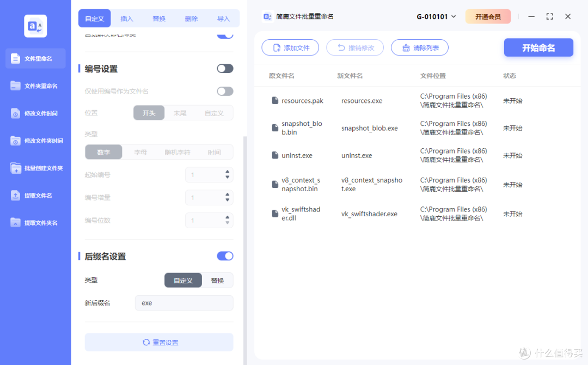Open 文件夹重命名 in the sidebar
The height and width of the screenshot is (365, 588).
tap(35, 86)
